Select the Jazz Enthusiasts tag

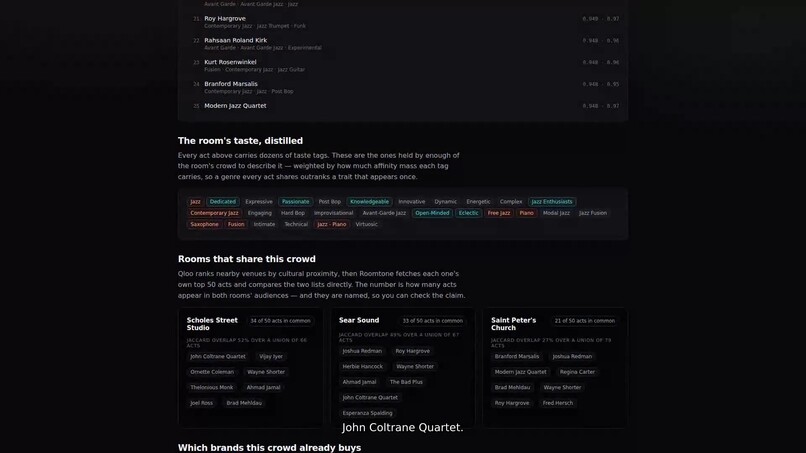[x=552, y=202]
